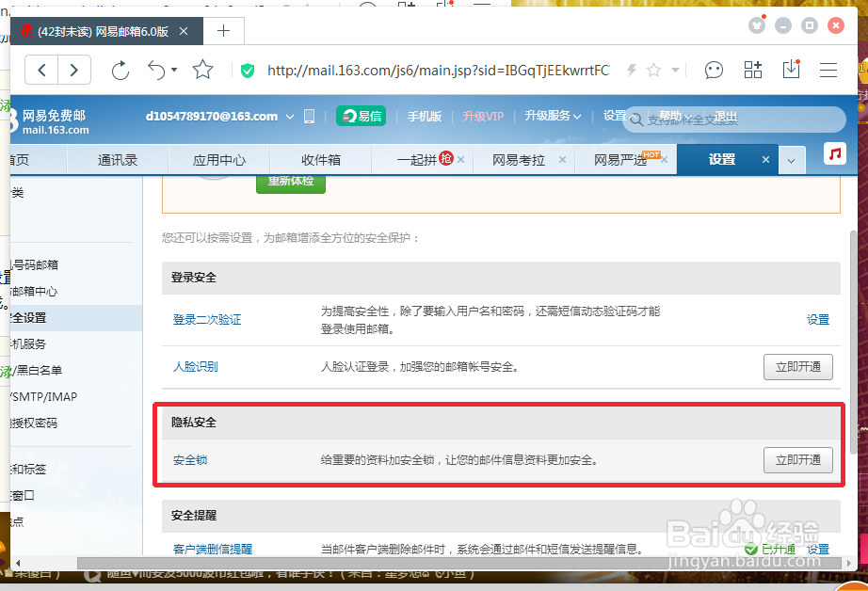
Task: Switch to the 应用中心 tab
Action: (x=219, y=160)
